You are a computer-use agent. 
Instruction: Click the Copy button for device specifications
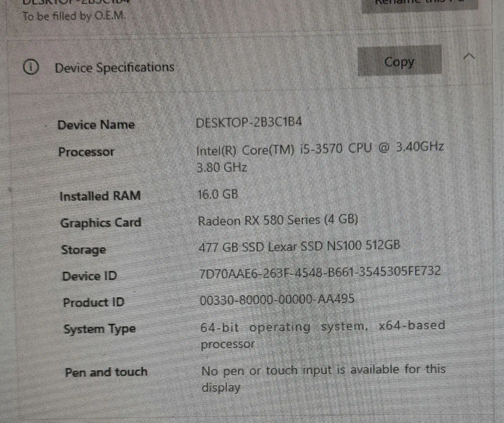click(399, 62)
